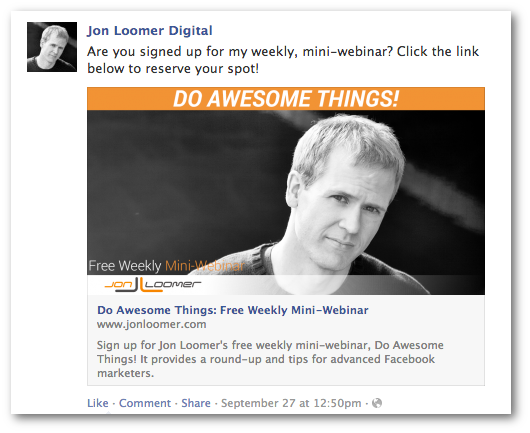Viewport: 530px width, 433px height.
Task: Open the Jon Loomer Digital page name
Action: coord(150,30)
